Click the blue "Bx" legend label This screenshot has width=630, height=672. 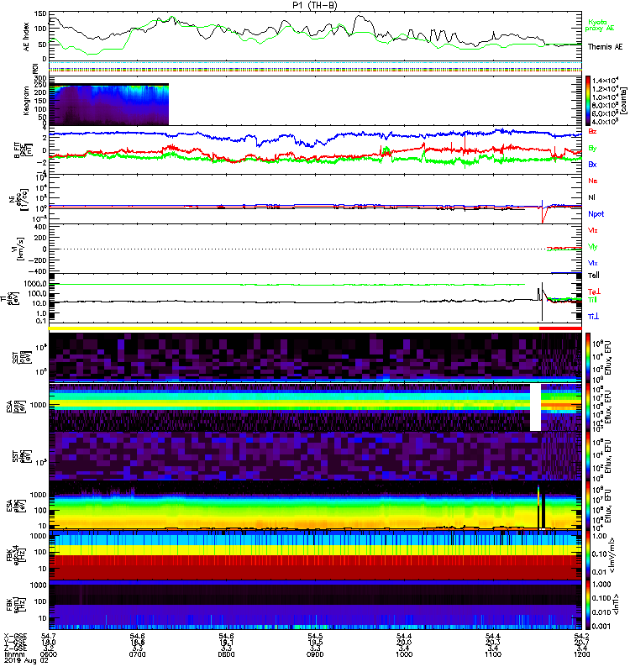point(592,164)
